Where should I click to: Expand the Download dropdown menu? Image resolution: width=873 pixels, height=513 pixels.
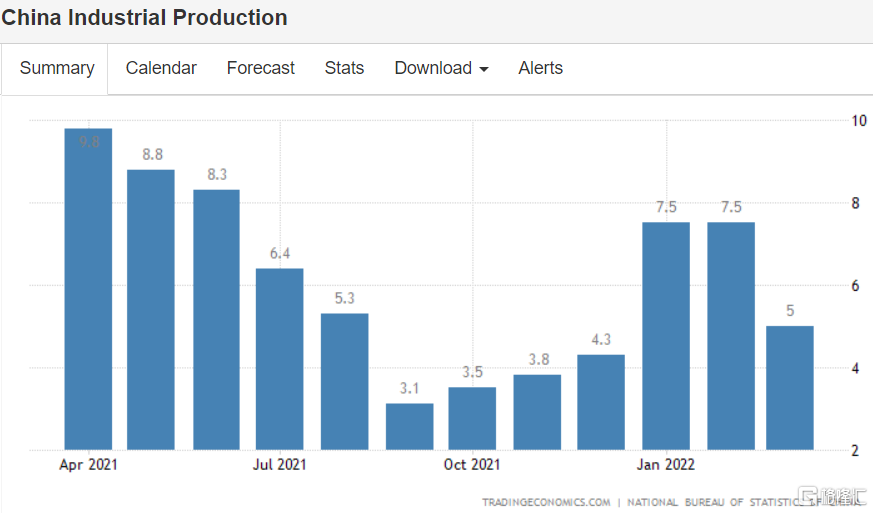[x=441, y=68]
